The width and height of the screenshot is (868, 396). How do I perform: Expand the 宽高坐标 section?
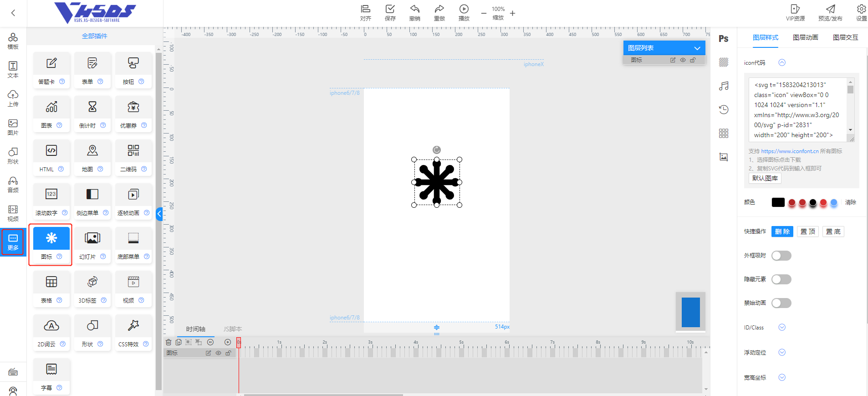[782, 377]
